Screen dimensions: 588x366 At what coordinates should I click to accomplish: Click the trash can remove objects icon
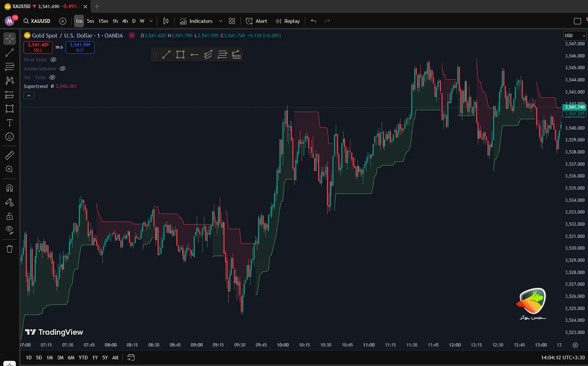coord(10,249)
